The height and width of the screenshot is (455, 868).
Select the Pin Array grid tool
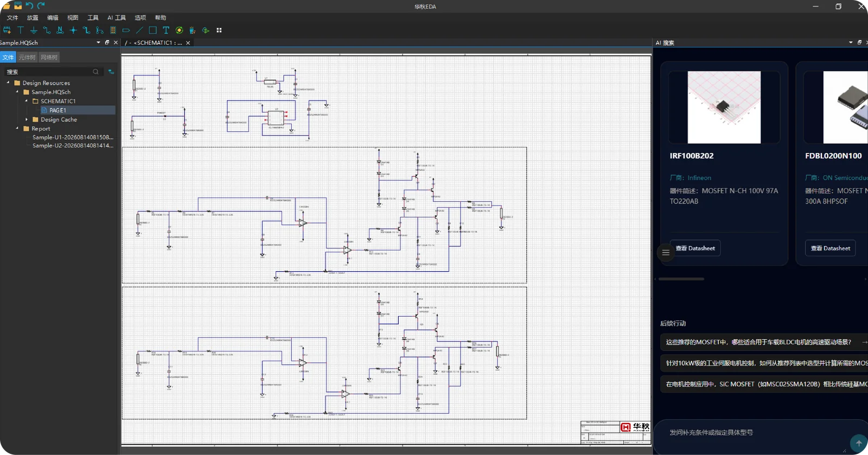tap(113, 30)
